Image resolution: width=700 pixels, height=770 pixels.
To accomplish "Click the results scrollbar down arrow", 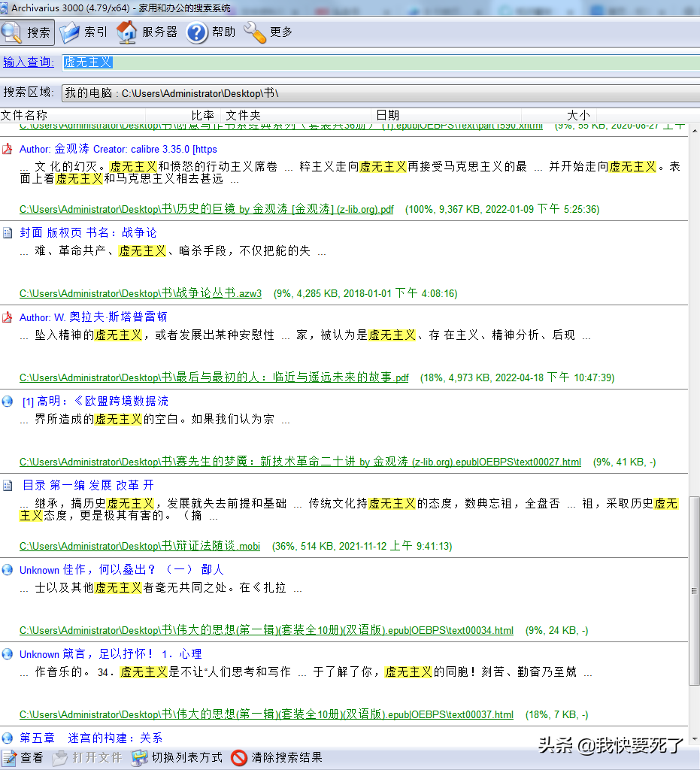I will tap(694, 739).
